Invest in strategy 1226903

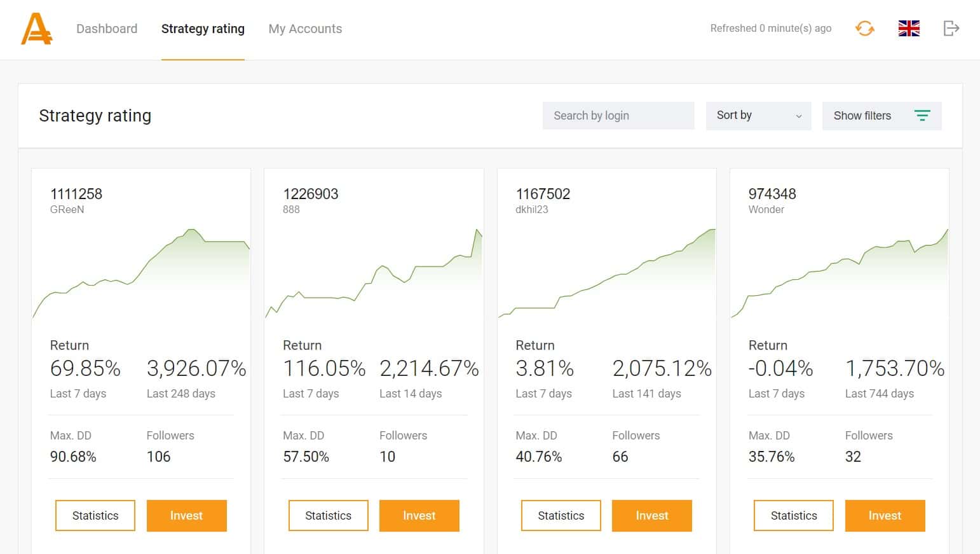pyautogui.click(x=419, y=515)
